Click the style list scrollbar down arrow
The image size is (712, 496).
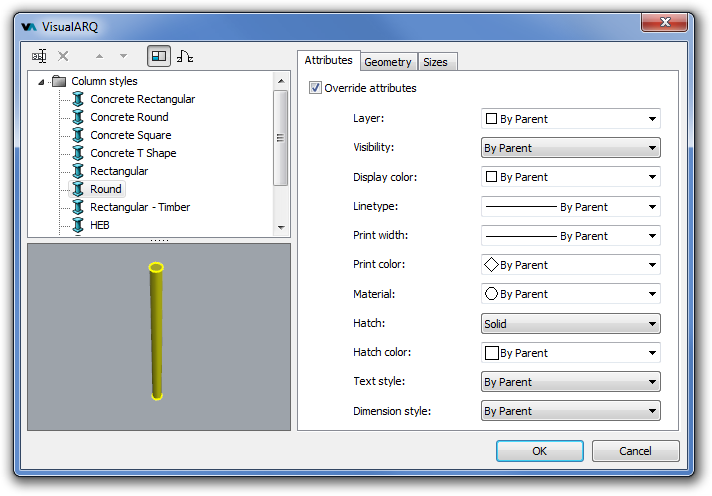pyautogui.click(x=281, y=228)
